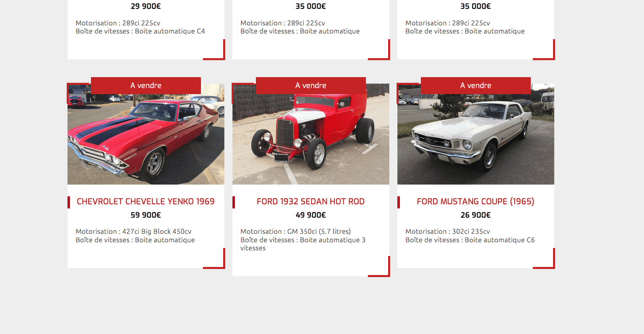644x334 pixels.
Task: Click the Boite automatique C4 description
Action: pos(170,32)
